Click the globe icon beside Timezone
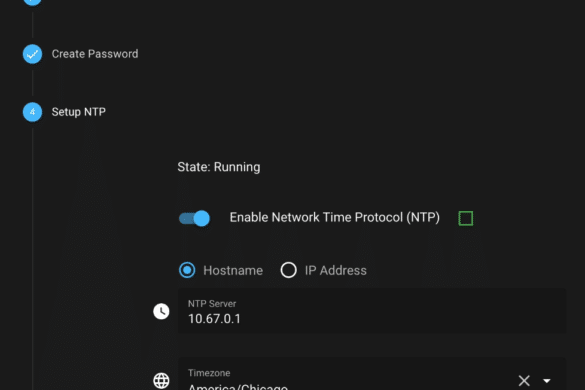Viewport: 585px width, 390px height. point(161,381)
